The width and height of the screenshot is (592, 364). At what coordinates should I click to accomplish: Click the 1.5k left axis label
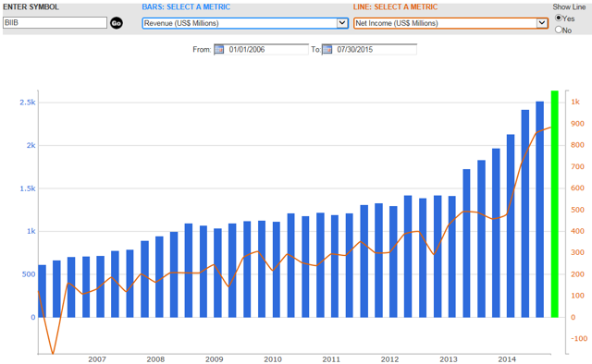28,188
